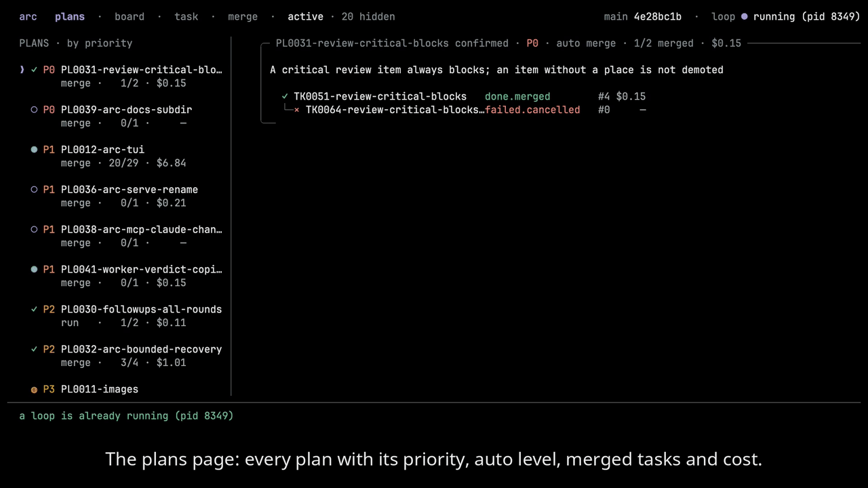This screenshot has height=488, width=868.
Task: Click the done.merged status
Action: click(x=517, y=96)
